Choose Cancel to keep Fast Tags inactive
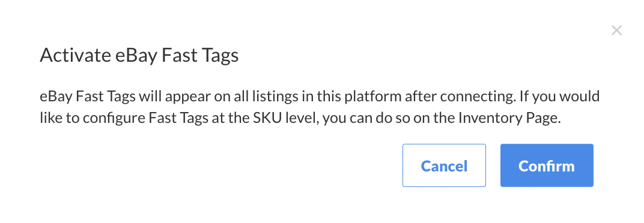 pyautogui.click(x=444, y=165)
